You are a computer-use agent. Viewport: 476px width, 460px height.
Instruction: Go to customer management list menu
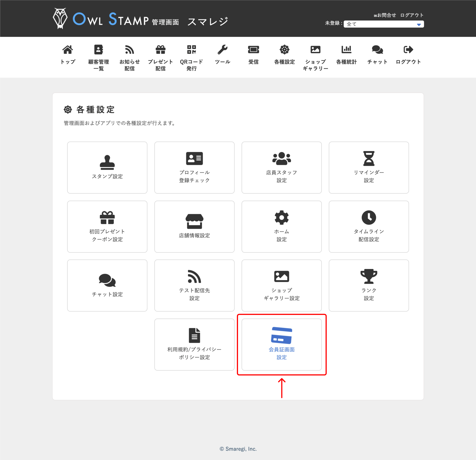pyautogui.click(x=98, y=58)
